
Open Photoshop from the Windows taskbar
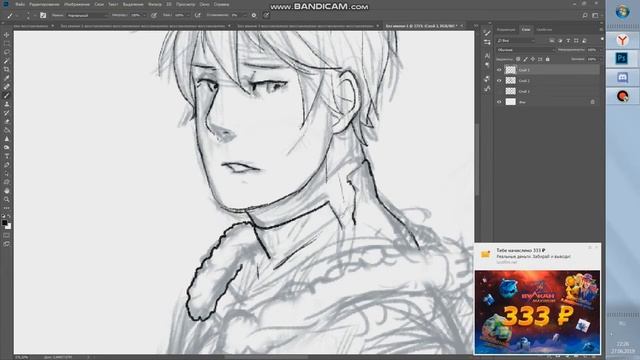coord(622,58)
